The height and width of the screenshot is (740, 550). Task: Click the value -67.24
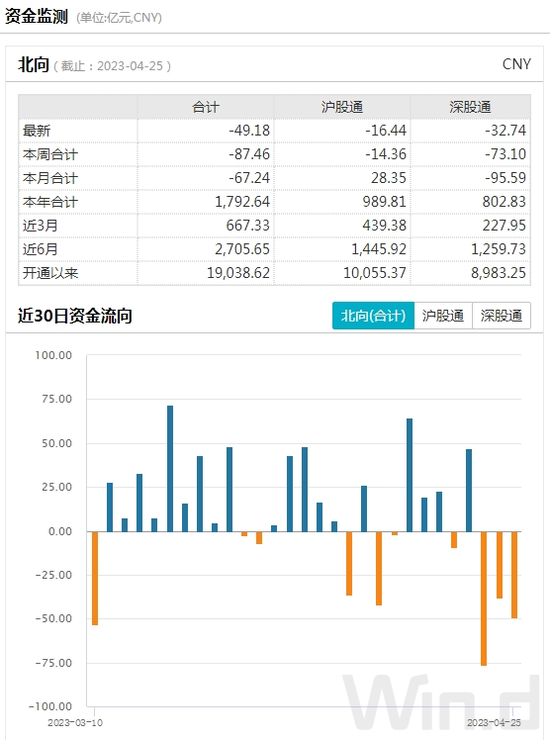[x=249, y=178]
